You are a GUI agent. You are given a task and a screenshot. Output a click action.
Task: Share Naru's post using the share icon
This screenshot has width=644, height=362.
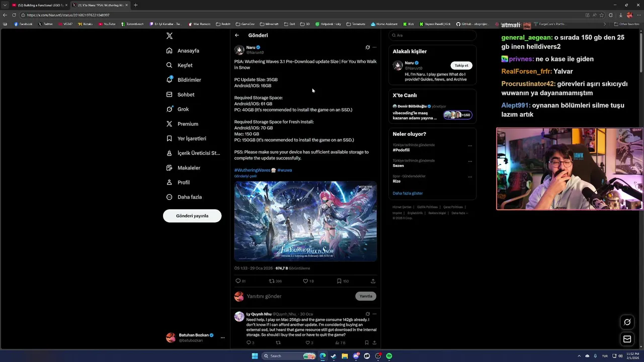pos(373,281)
